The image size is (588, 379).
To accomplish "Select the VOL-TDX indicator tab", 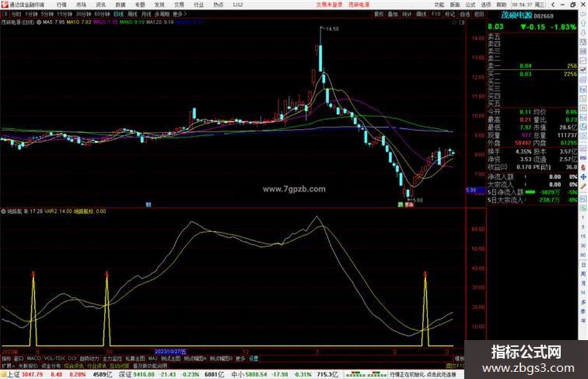I will pyautogui.click(x=54, y=358).
